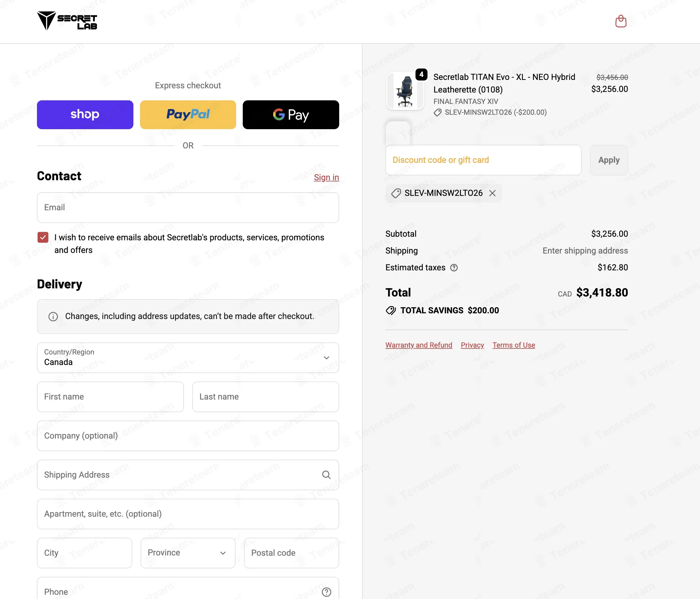Uncheck the Secretlab email offers checkbox
This screenshot has width=700, height=599.
click(x=43, y=238)
